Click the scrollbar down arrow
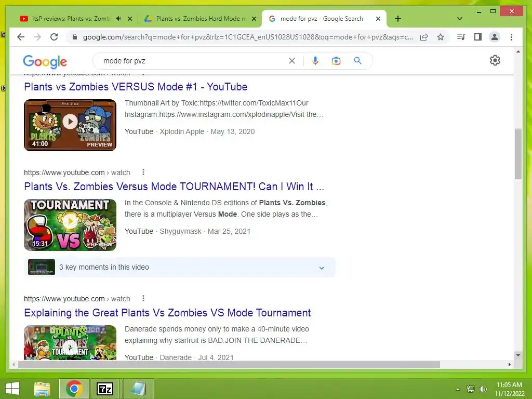 point(518,355)
